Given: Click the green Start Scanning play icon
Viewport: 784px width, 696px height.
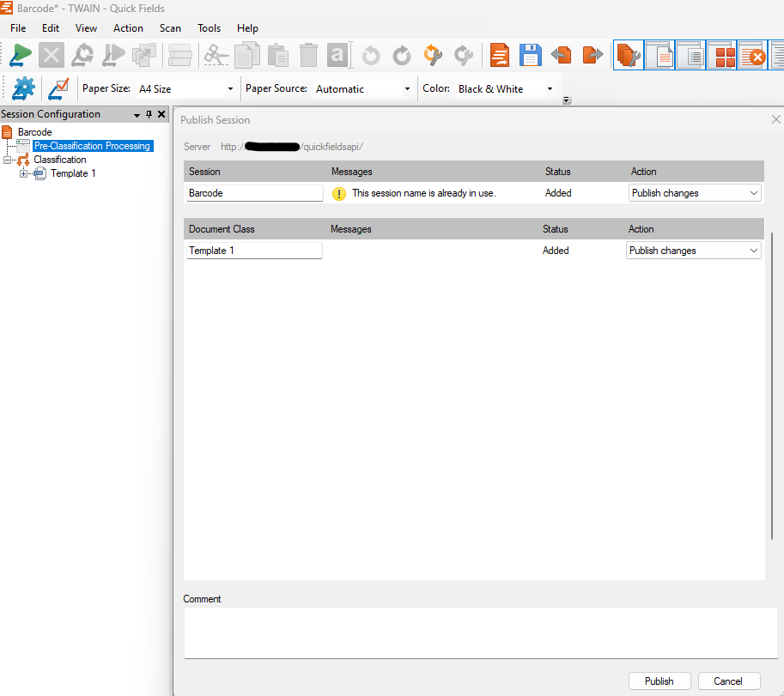Looking at the screenshot, I should pos(21,56).
